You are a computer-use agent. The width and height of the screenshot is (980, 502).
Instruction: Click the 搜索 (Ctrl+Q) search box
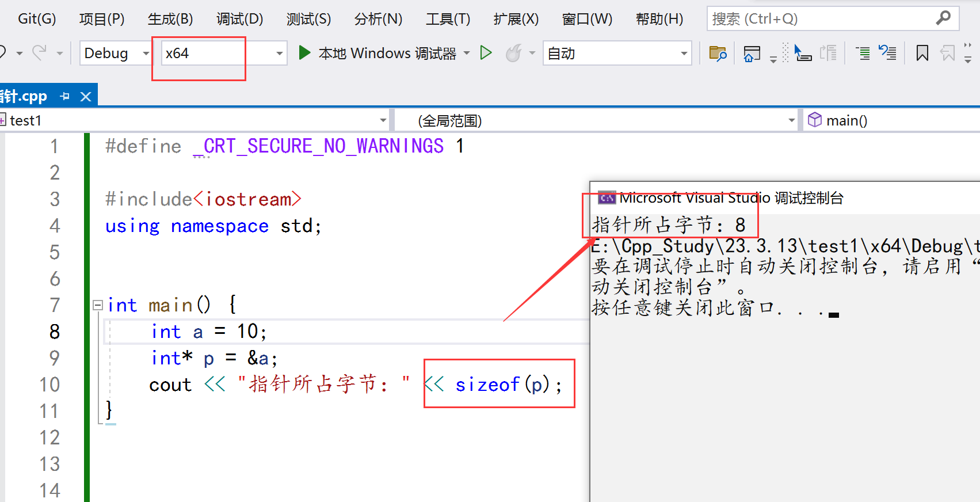833,18
